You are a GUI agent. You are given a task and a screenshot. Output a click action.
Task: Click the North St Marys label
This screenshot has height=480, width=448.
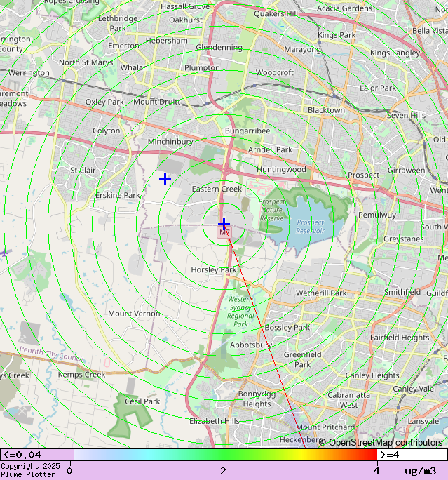pos(86,62)
